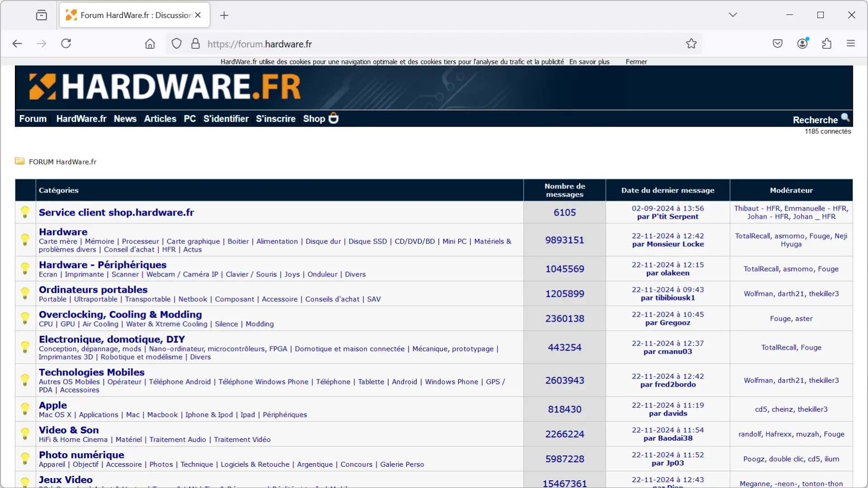868x488 pixels.
Task: Open the recent browsing tabs icon
Action: pyautogui.click(x=42, y=15)
